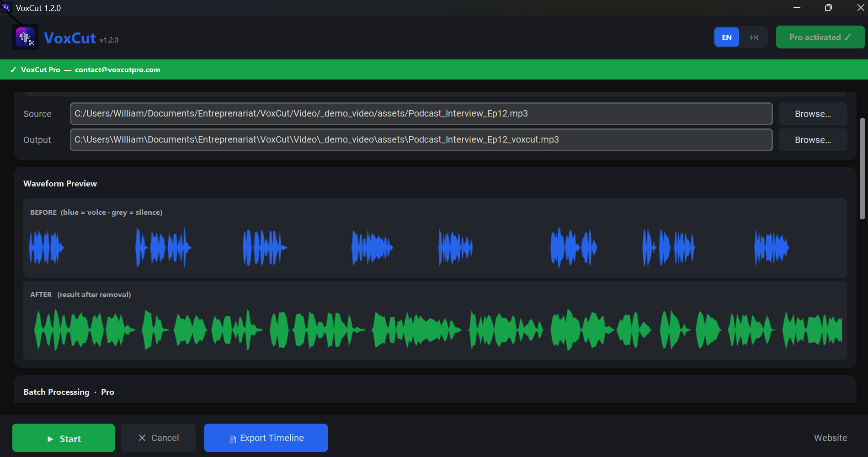Browse for the Output file
868x457 pixels.
tap(813, 140)
